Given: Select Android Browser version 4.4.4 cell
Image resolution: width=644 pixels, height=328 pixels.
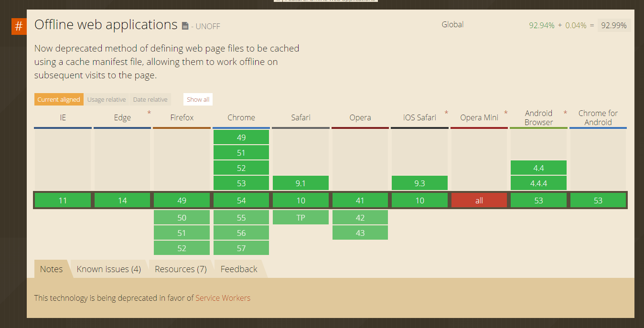Looking at the screenshot, I should (x=539, y=183).
